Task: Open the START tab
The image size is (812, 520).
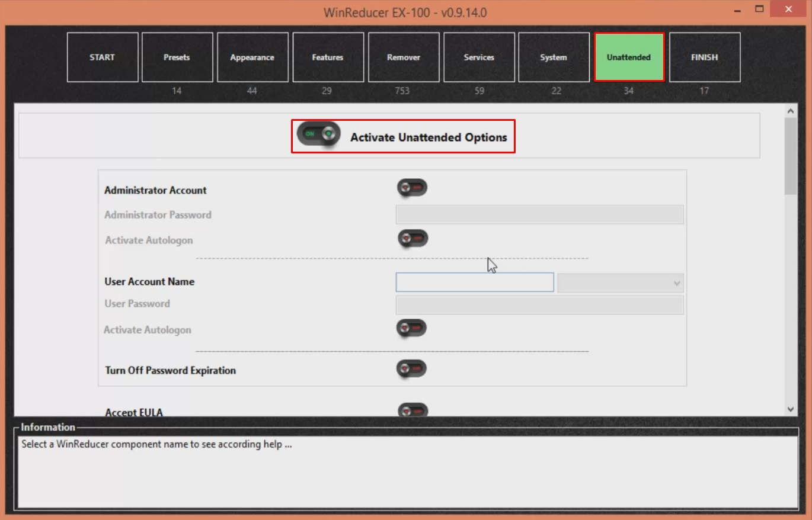Action: (103, 57)
